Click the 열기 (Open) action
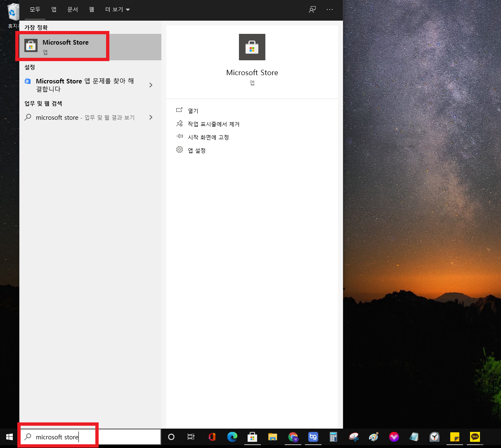 [x=193, y=111]
